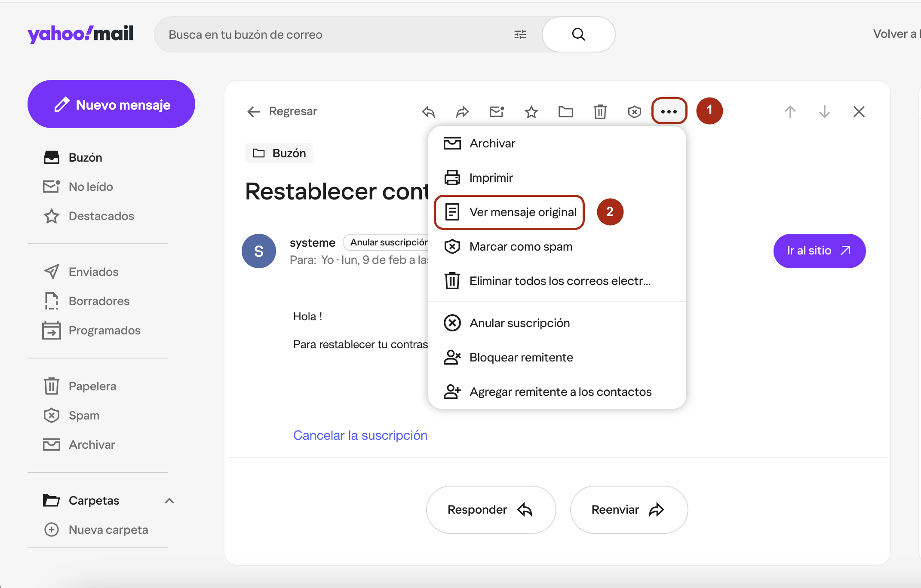Image resolution: width=921 pixels, height=588 pixels.
Task: Open the Spam folder in sidebar
Action: point(84,416)
